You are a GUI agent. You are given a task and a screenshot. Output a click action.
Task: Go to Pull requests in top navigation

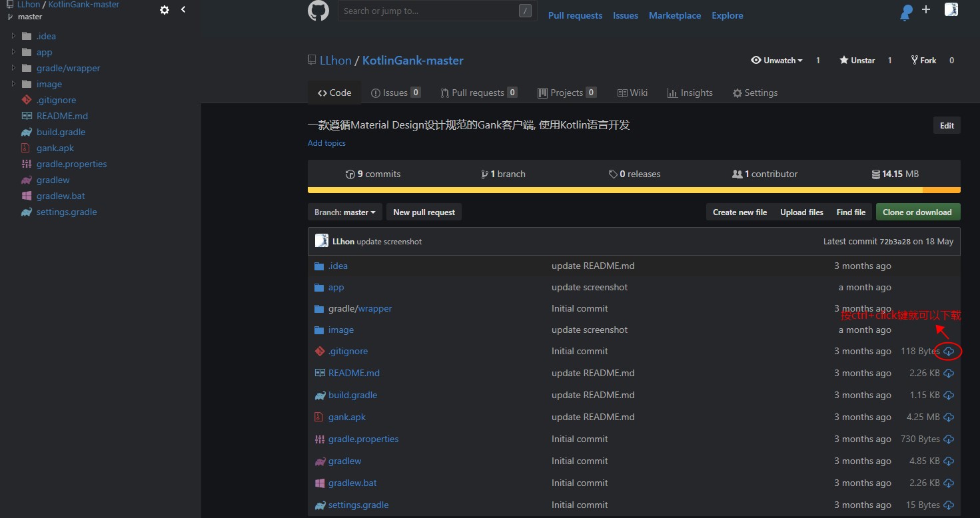click(575, 15)
